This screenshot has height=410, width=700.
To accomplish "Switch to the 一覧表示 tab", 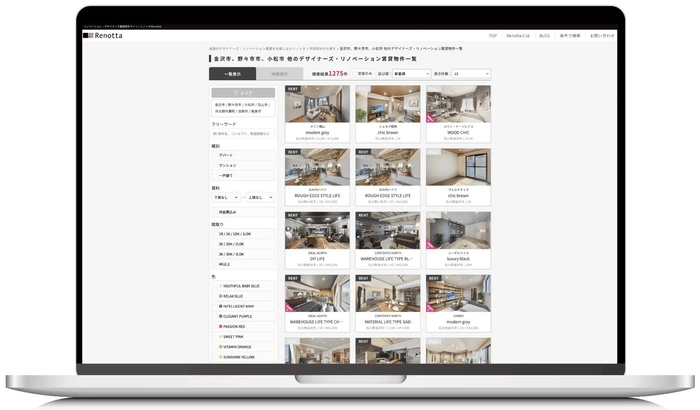I will [232, 73].
